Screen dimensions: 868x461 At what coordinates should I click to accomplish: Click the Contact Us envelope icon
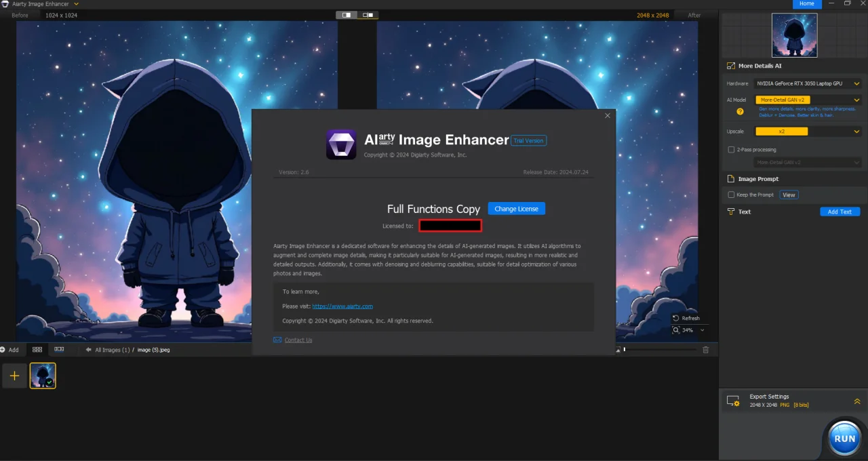(x=277, y=340)
